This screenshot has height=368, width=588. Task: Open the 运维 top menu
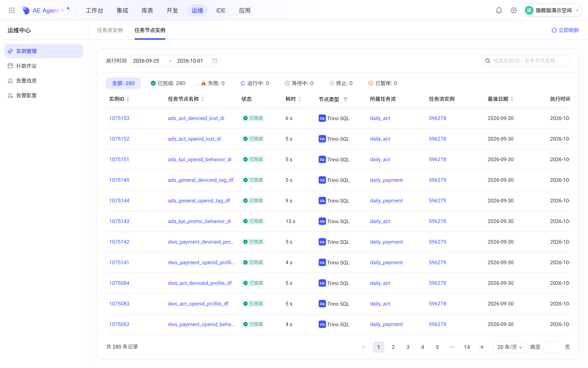(x=197, y=10)
